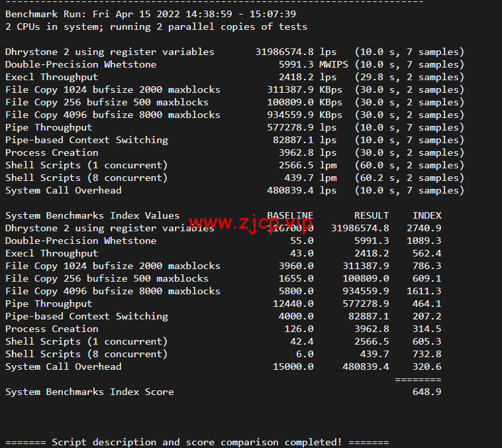Screen dimensions: 502x448
Task: Click Pipe Throughput value 577278.9 lps
Action: [301, 127]
